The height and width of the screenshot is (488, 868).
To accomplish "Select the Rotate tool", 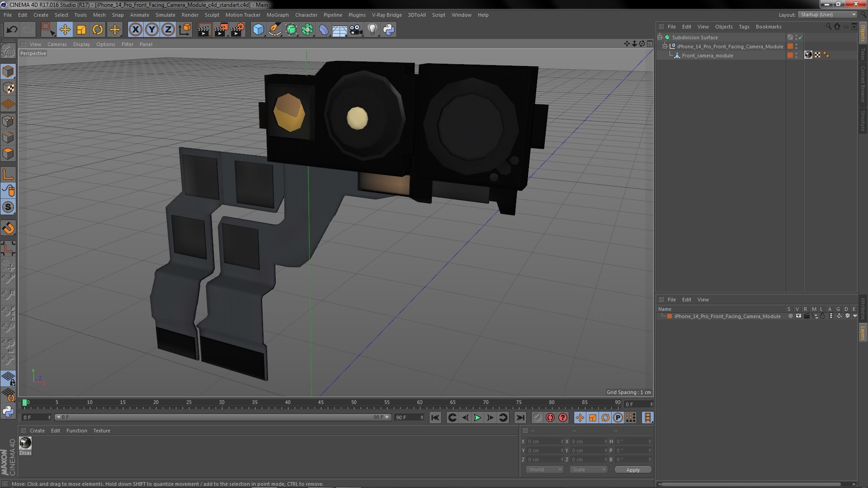I will click(x=98, y=30).
